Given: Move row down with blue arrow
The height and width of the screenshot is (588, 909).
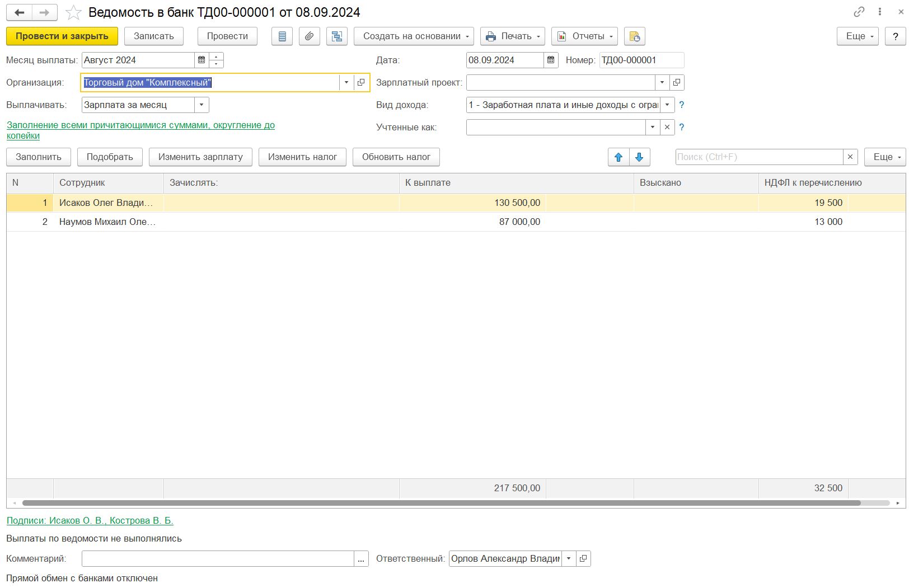Looking at the screenshot, I should (x=639, y=157).
